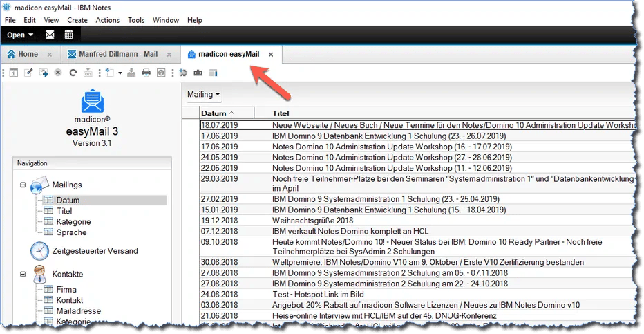This screenshot has width=644, height=334.
Task: Open the Edit menu
Action: click(30, 20)
